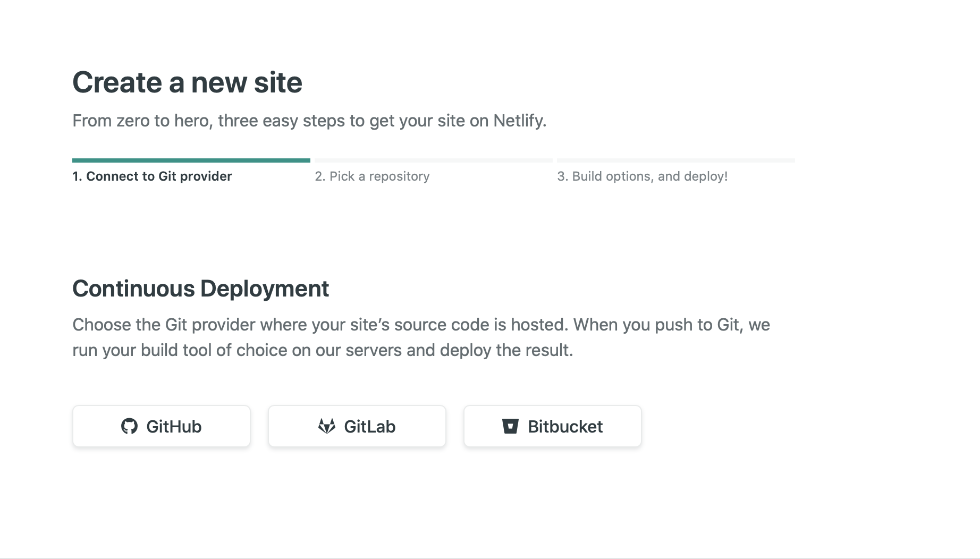980x559 pixels.
Task: Click the horizontal divider at page bottom
Action: tap(490, 558)
